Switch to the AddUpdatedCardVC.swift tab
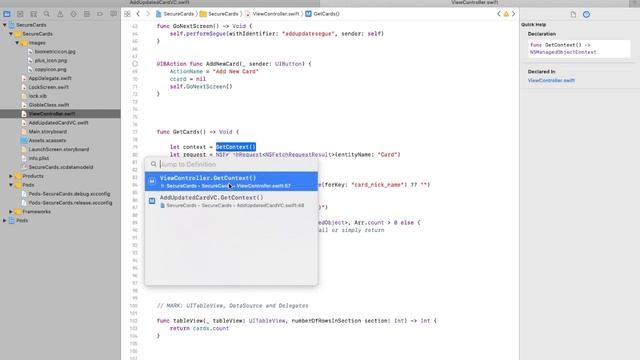This screenshot has height=360, width=640. coord(160,3)
